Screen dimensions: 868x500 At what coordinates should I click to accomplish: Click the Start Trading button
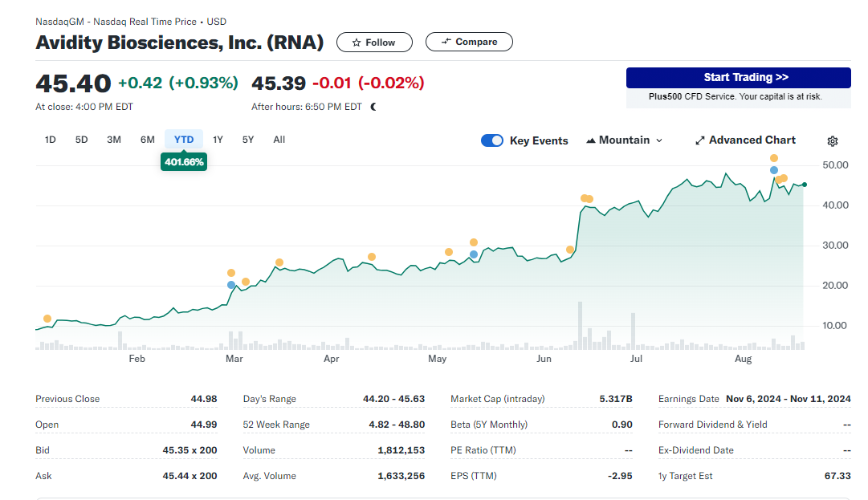pyautogui.click(x=738, y=78)
